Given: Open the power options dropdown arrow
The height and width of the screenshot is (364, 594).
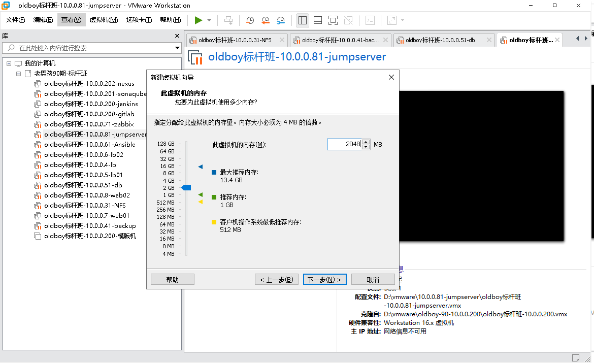Looking at the screenshot, I should (x=209, y=20).
